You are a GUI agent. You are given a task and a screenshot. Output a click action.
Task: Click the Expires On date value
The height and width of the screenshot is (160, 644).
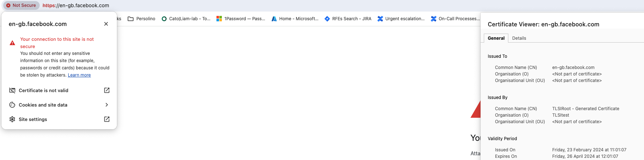585,156
